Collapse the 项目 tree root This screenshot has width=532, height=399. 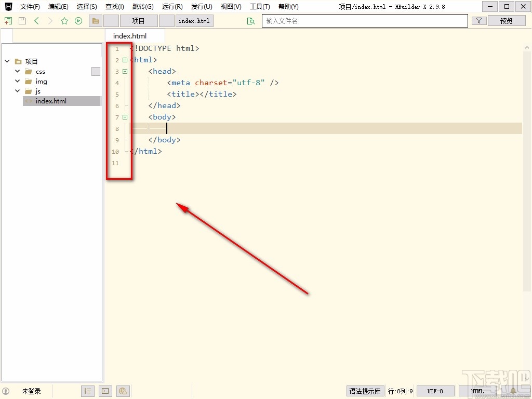click(x=7, y=61)
